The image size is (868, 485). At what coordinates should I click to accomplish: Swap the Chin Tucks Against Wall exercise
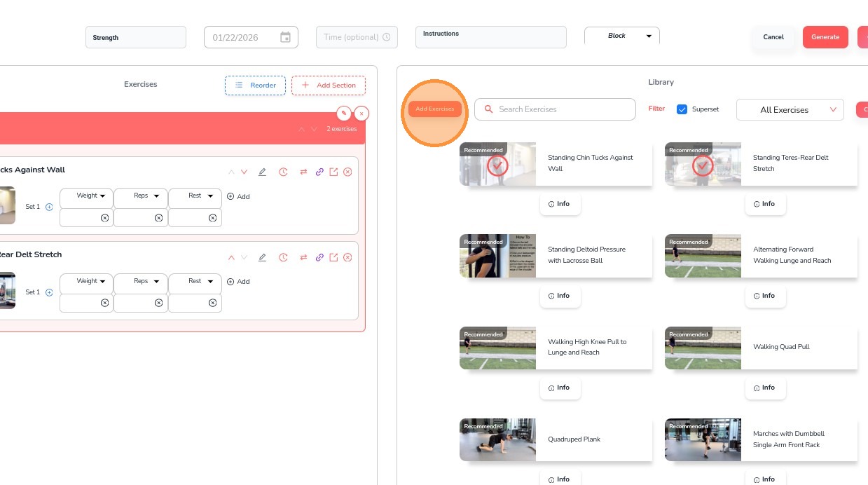click(303, 172)
